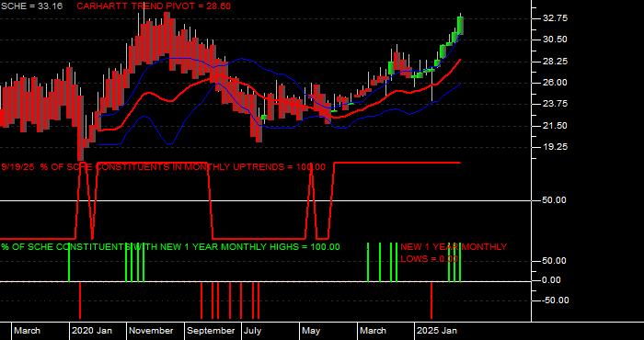Click the new 1 year monthly highs label

[x=170, y=247]
